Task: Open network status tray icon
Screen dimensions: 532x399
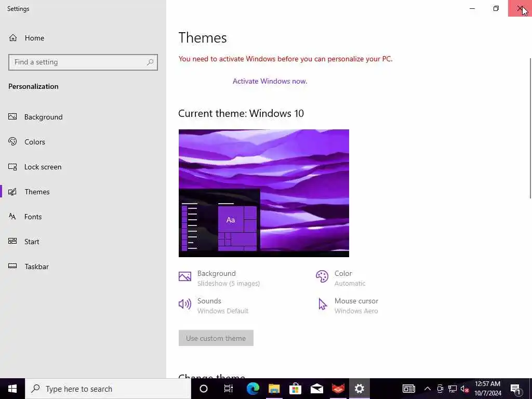Action: pyautogui.click(x=453, y=389)
